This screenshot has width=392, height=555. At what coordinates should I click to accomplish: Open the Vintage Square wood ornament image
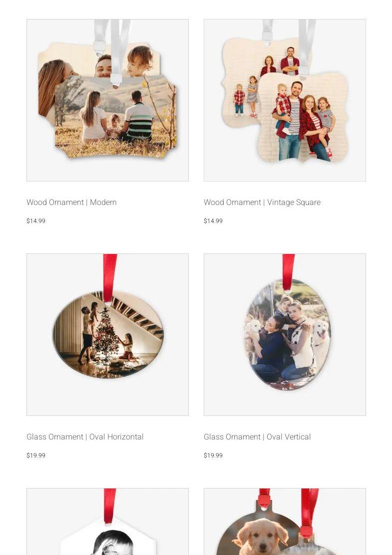tap(285, 100)
